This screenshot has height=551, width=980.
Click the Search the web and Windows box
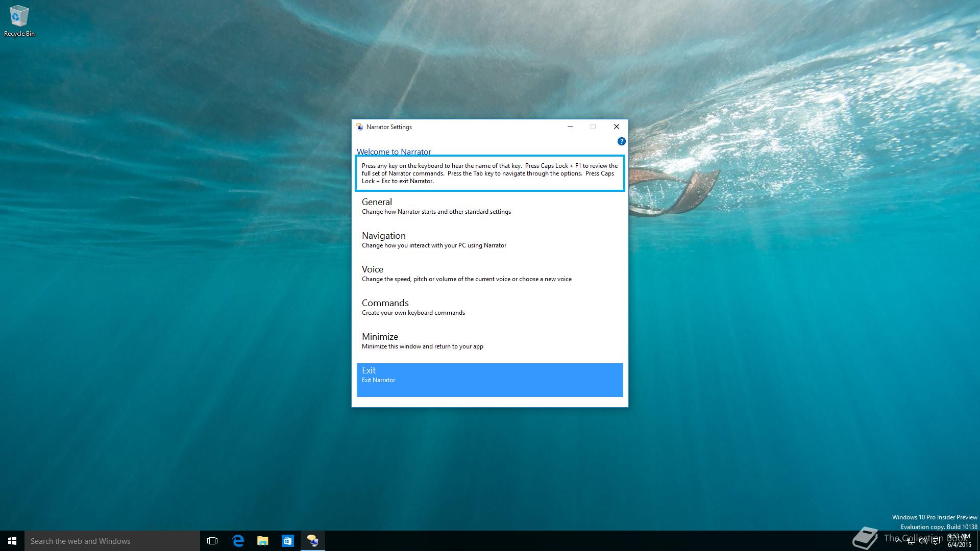tap(112, 541)
